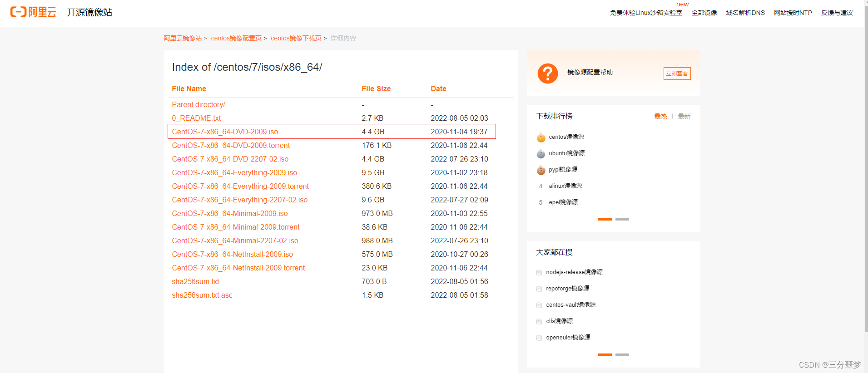
Task: Open 全部镜像 in top navigation
Action: 704,13
